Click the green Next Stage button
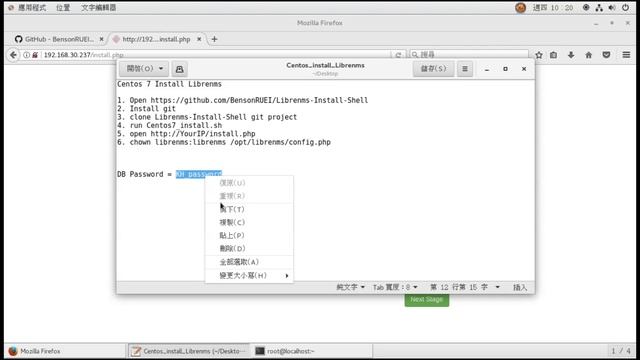Screen dimensions: 640x360 pyautogui.click(x=427, y=300)
